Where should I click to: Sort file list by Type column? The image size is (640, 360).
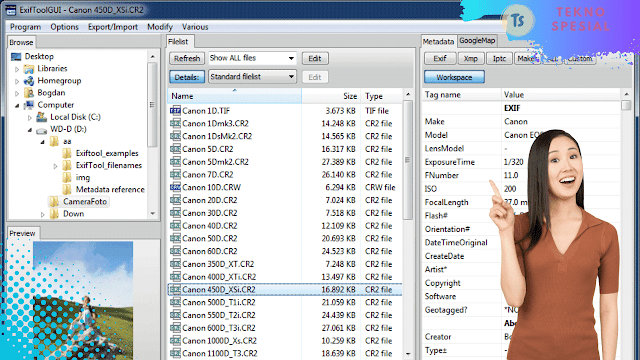(382, 96)
